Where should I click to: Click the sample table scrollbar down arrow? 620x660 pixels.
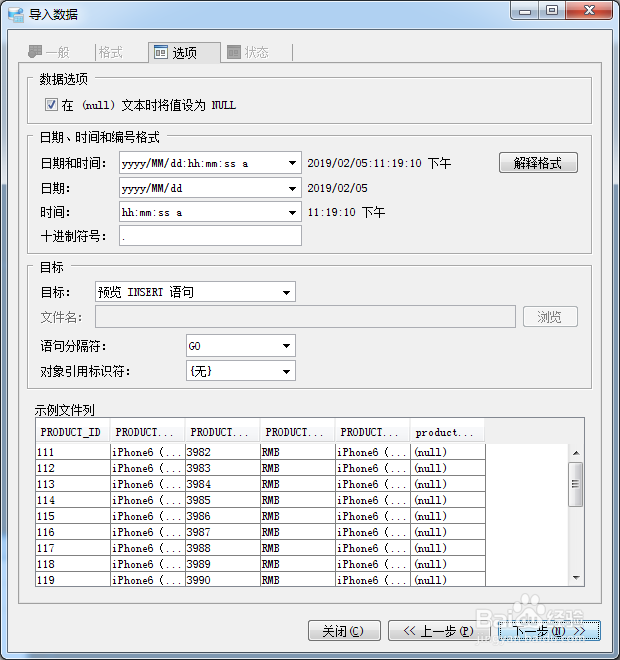(x=576, y=578)
